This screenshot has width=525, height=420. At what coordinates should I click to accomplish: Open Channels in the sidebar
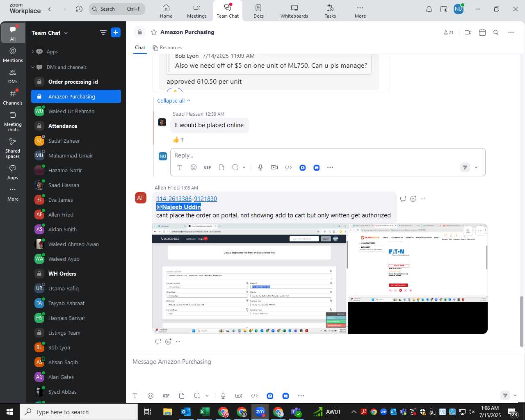(13, 98)
